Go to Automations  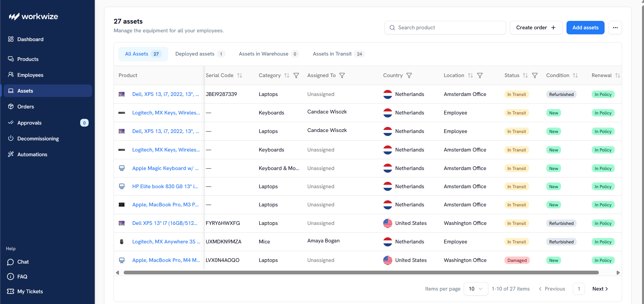(x=48, y=155)
